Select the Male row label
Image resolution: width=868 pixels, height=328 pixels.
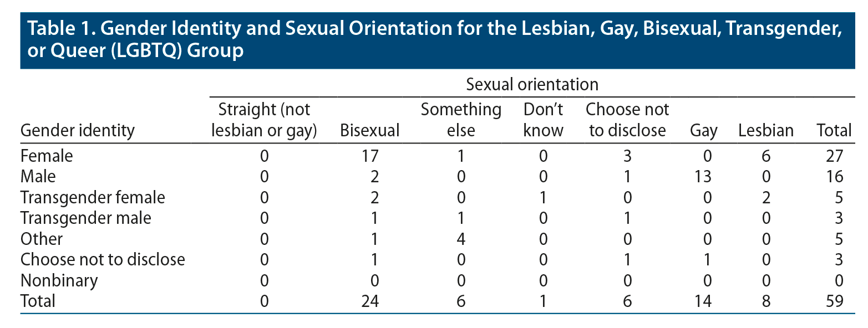38,177
